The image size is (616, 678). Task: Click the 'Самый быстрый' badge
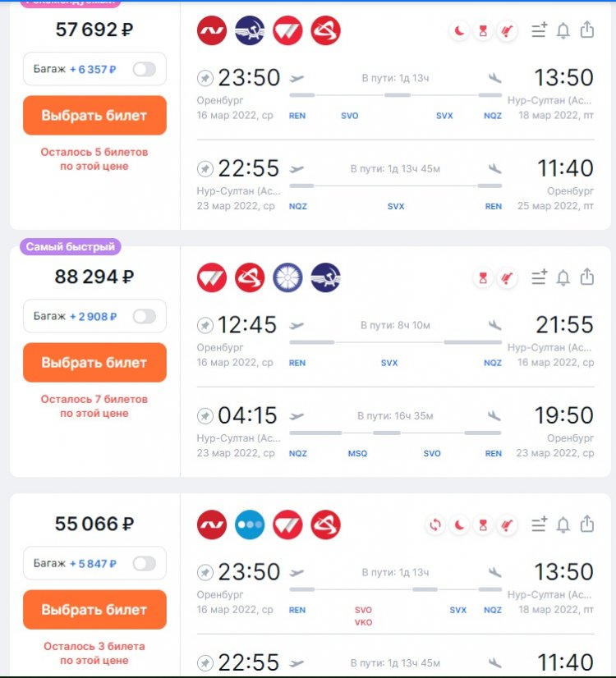71,246
